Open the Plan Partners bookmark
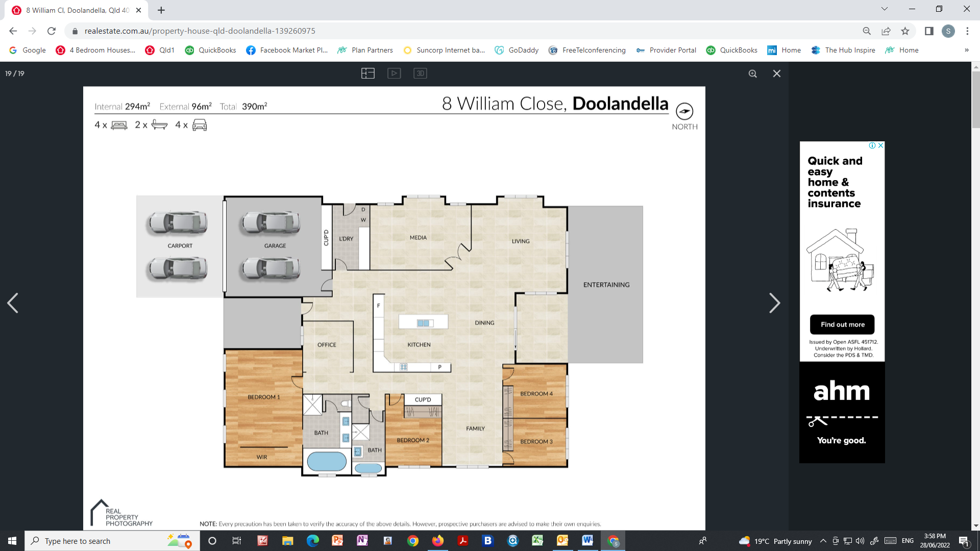The width and height of the screenshot is (980, 551). 372,50
